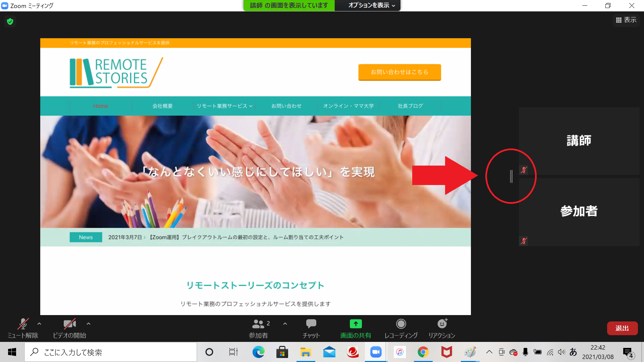Click the 参加者 participant video tile
644x362 pixels.
(x=579, y=211)
